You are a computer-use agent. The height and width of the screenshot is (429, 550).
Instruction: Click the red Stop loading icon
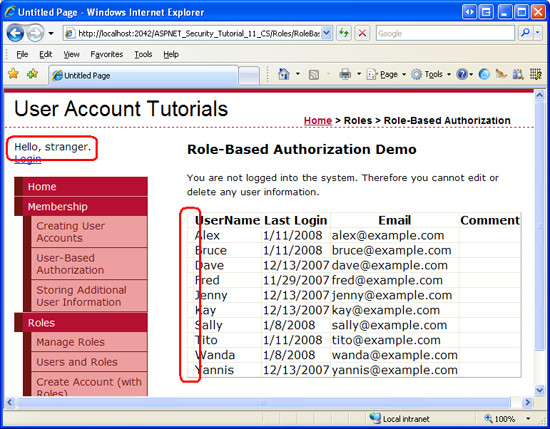(362, 33)
